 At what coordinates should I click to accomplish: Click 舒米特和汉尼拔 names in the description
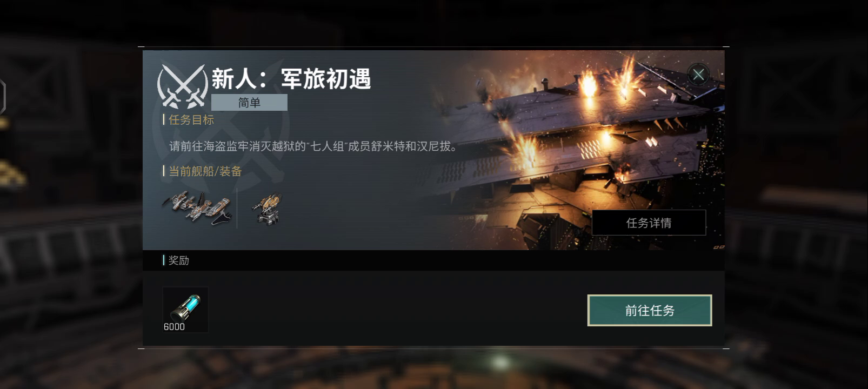click(x=413, y=146)
